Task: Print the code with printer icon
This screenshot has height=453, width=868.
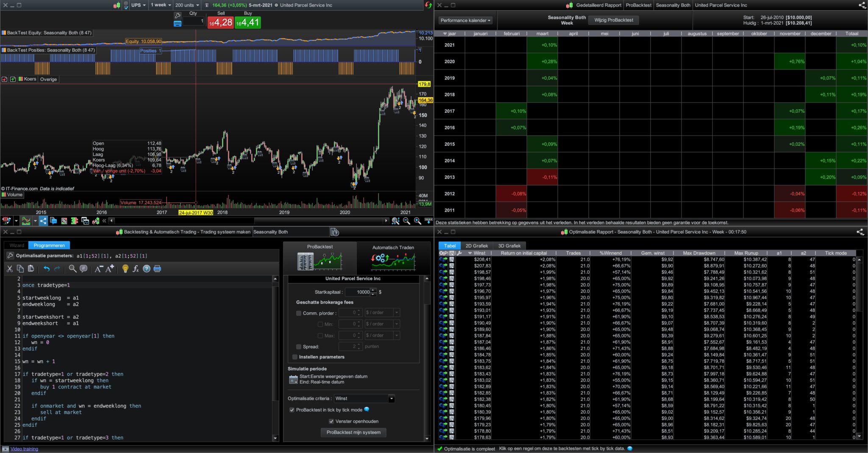Action: 157,269
